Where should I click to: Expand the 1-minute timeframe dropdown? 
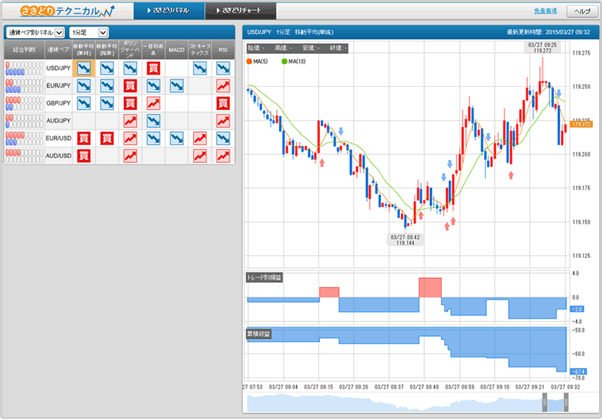[89, 33]
